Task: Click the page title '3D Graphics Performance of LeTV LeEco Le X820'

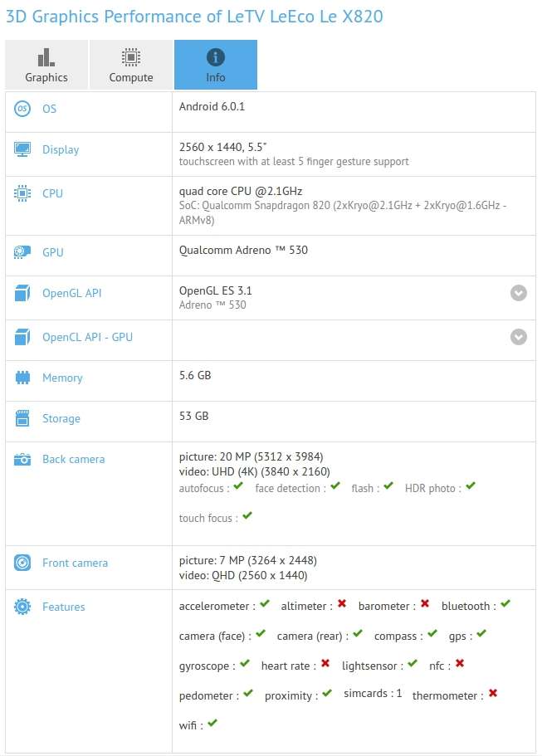Action: click(194, 17)
